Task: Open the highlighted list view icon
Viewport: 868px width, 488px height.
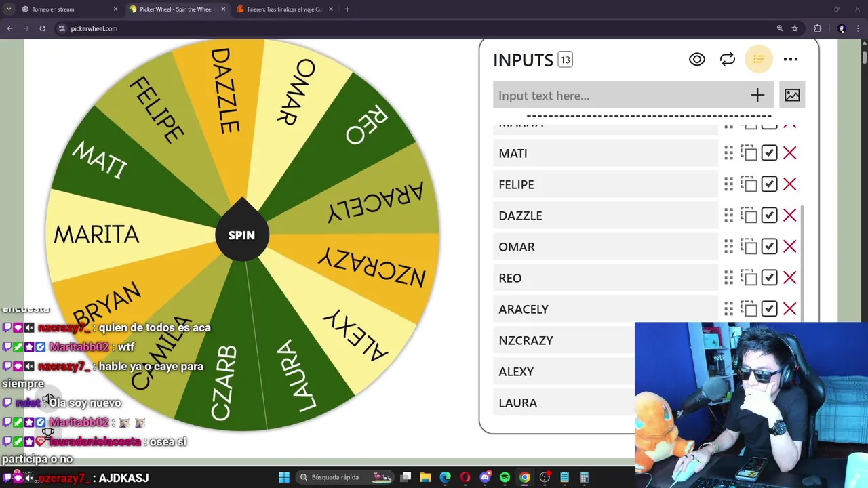Action: (759, 60)
